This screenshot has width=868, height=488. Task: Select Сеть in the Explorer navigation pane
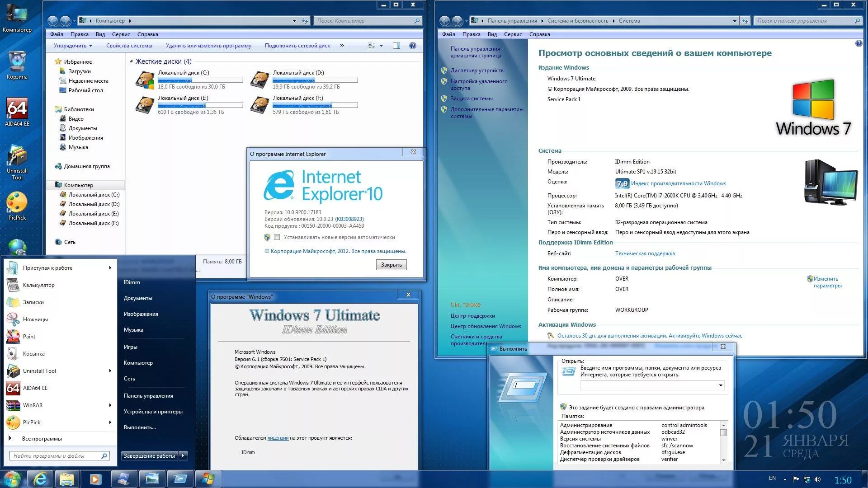pos(70,242)
